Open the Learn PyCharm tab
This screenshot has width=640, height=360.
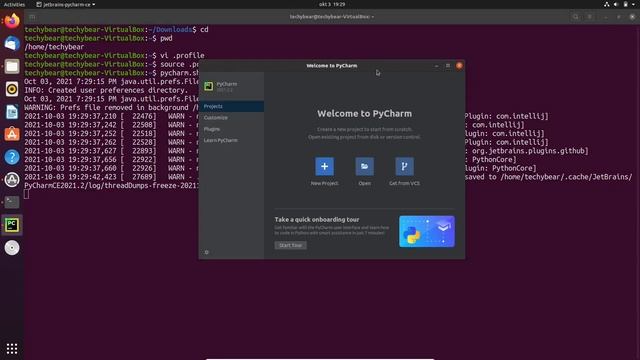(231, 140)
